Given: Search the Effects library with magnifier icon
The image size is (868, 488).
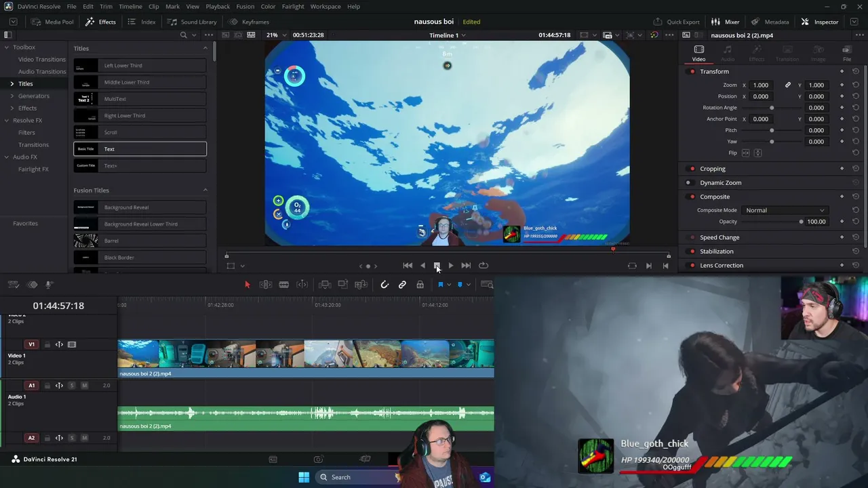Looking at the screenshot, I should [183, 35].
